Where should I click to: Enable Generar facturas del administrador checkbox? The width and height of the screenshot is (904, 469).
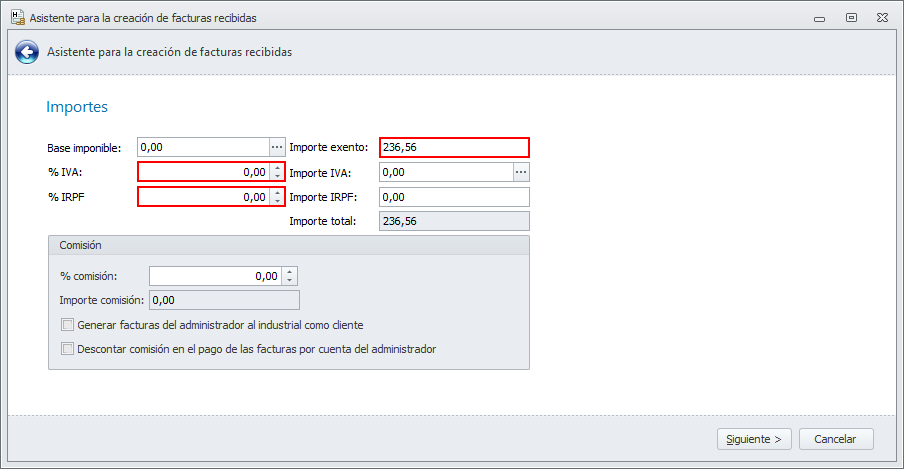[68, 325]
